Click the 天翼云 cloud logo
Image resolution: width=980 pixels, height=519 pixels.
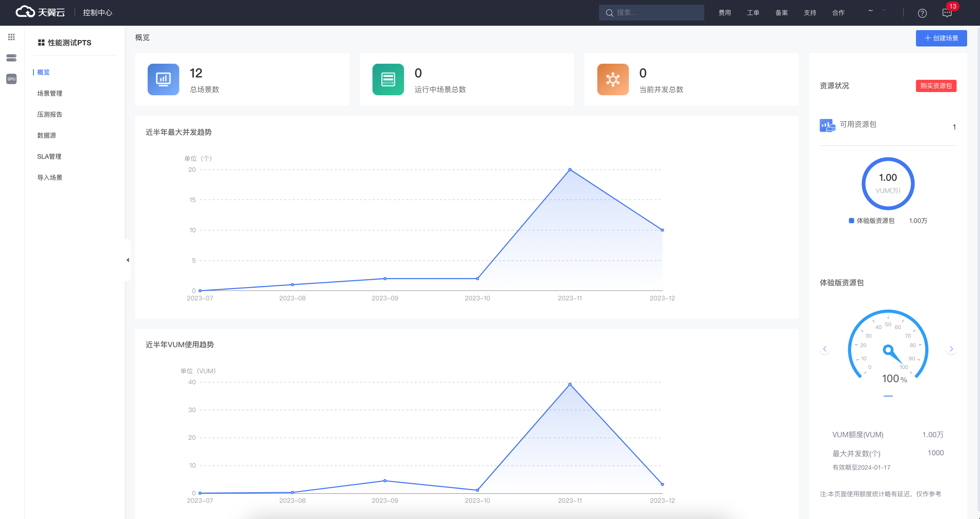(x=40, y=12)
